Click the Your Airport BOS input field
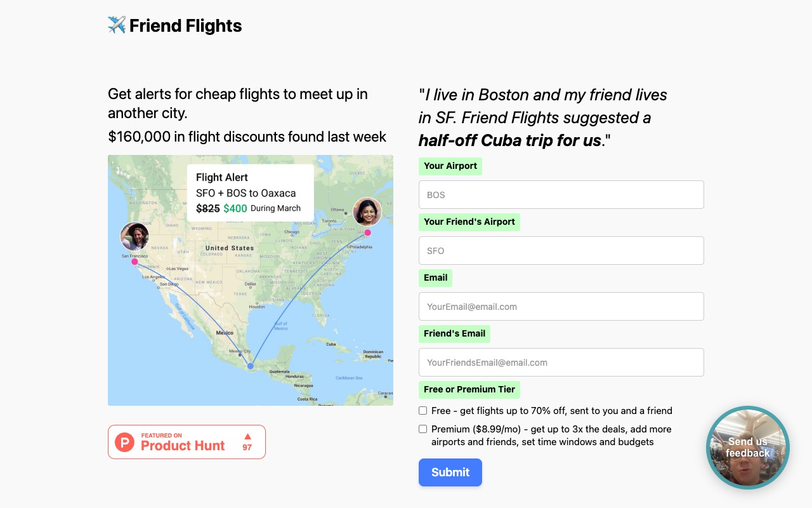Screen dimensions: 812x508 click(x=561, y=194)
